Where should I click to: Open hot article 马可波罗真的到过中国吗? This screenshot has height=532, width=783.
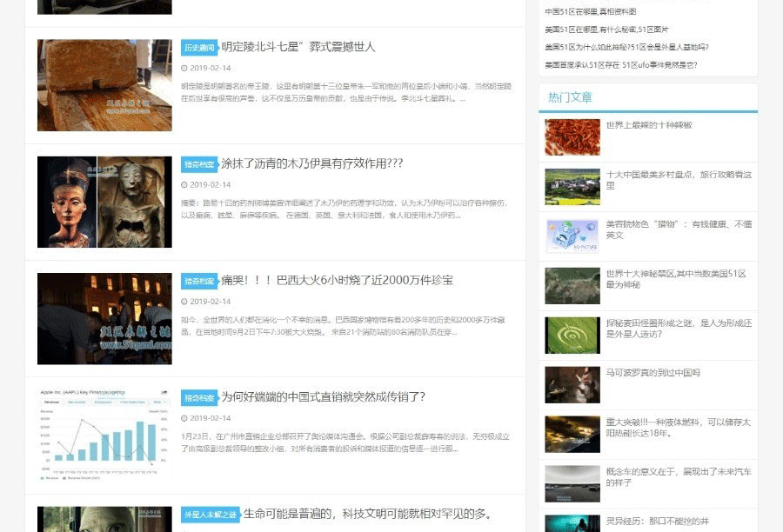(x=653, y=373)
